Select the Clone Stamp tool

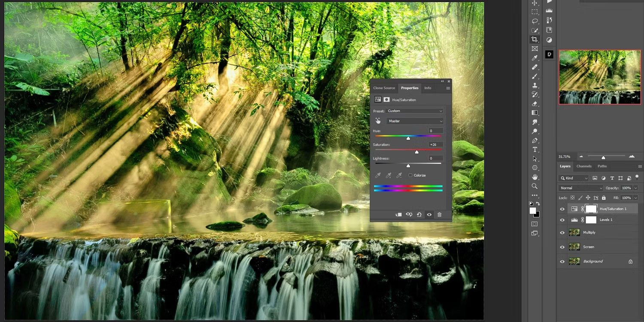tap(535, 85)
